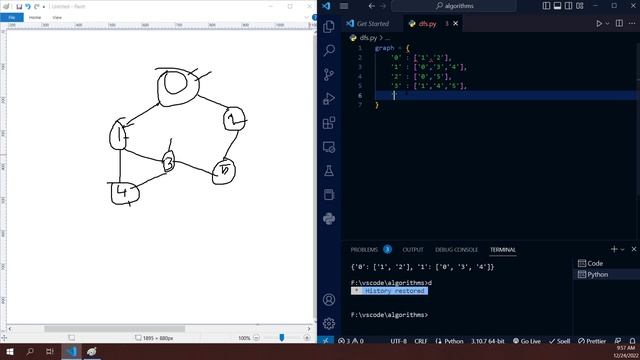Screen dimensions: 640x360
Task: Open the feedback status bar icon
Action: click(x=618, y=341)
